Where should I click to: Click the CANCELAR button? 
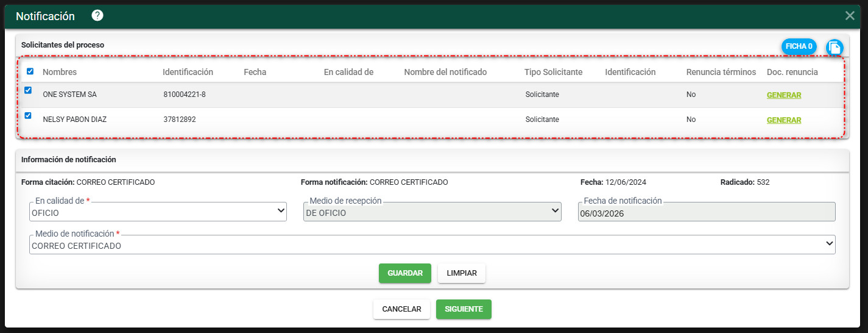coord(401,309)
